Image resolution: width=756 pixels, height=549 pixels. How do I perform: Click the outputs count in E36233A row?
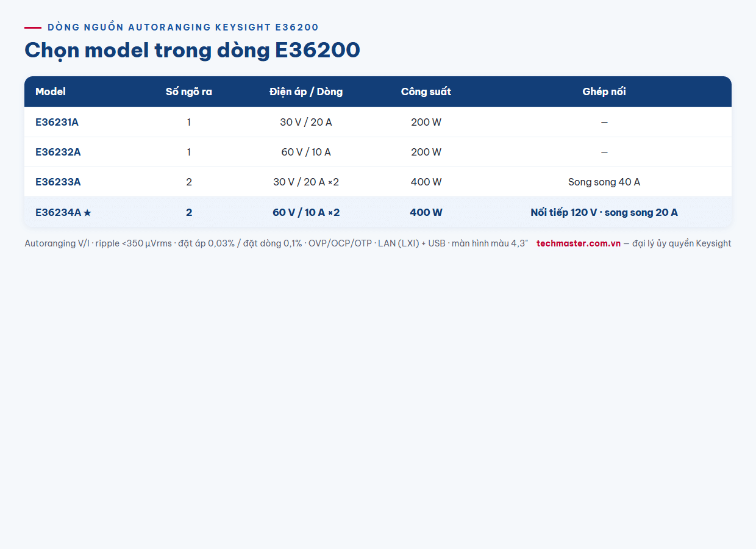189,182
